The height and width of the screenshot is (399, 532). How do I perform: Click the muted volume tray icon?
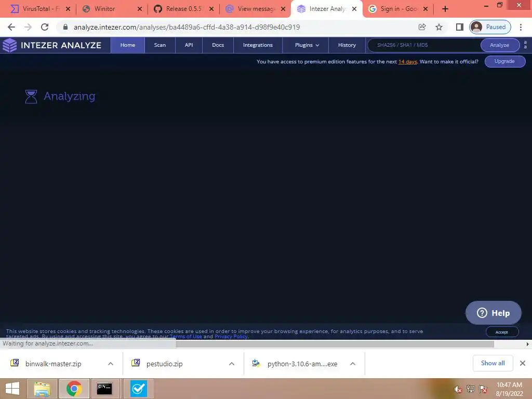(x=458, y=389)
